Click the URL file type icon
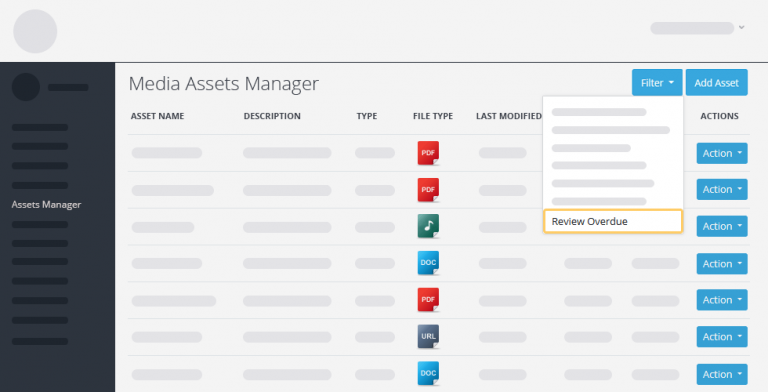768x392 pixels. (x=428, y=336)
